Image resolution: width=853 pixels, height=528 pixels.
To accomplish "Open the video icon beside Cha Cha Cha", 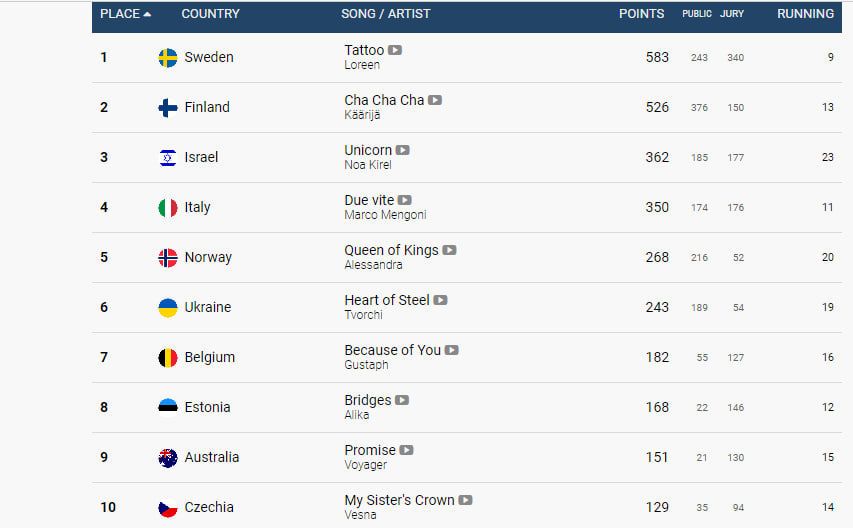I will pyautogui.click(x=435, y=100).
